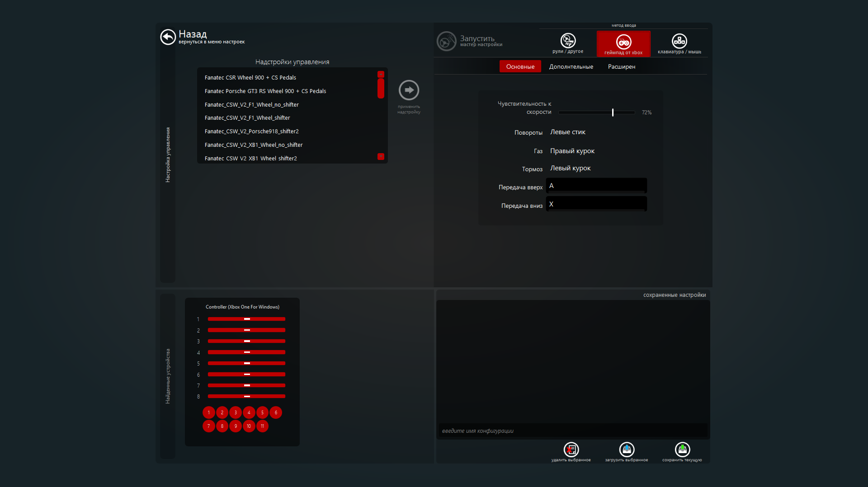Image resolution: width=868 pixels, height=487 pixels.
Task: Select Fanatec CSW V2 XB1 Wheel shifter2 preset
Action: click(x=251, y=159)
